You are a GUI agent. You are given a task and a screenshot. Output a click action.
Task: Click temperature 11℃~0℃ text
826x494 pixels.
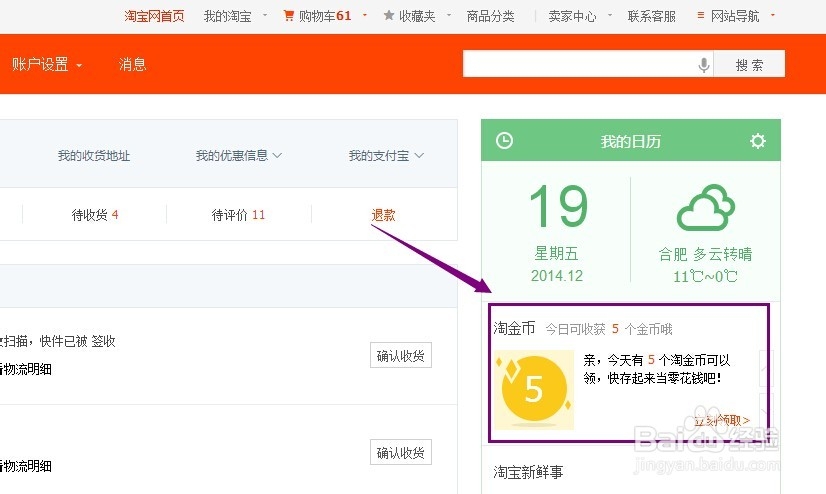click(705, 276)
